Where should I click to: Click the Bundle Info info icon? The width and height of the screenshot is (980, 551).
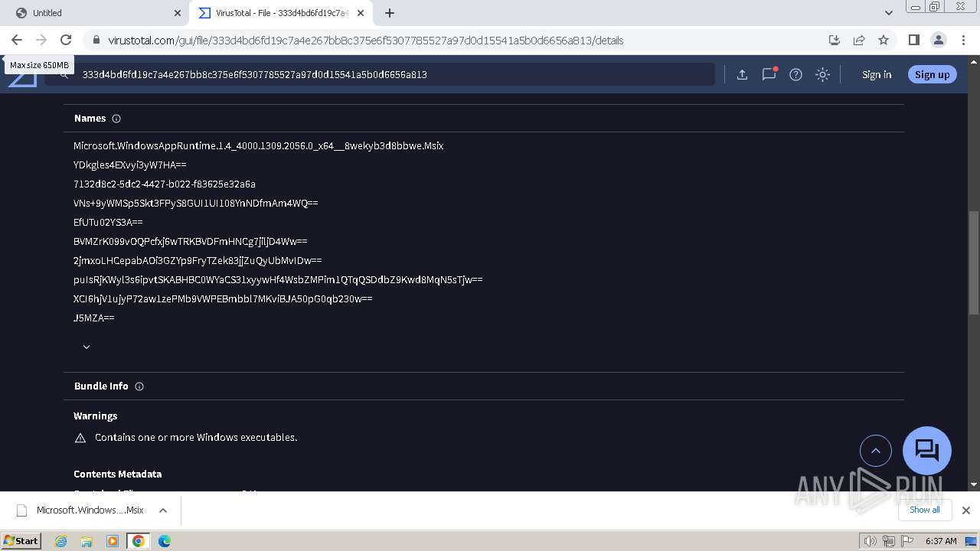click(139, 386)
